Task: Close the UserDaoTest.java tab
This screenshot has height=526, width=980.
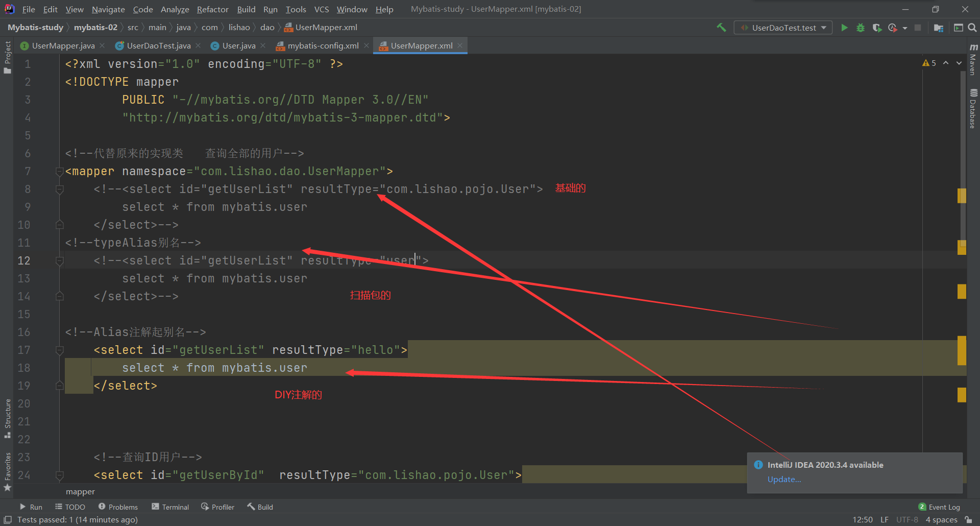Action: point(198,45)
